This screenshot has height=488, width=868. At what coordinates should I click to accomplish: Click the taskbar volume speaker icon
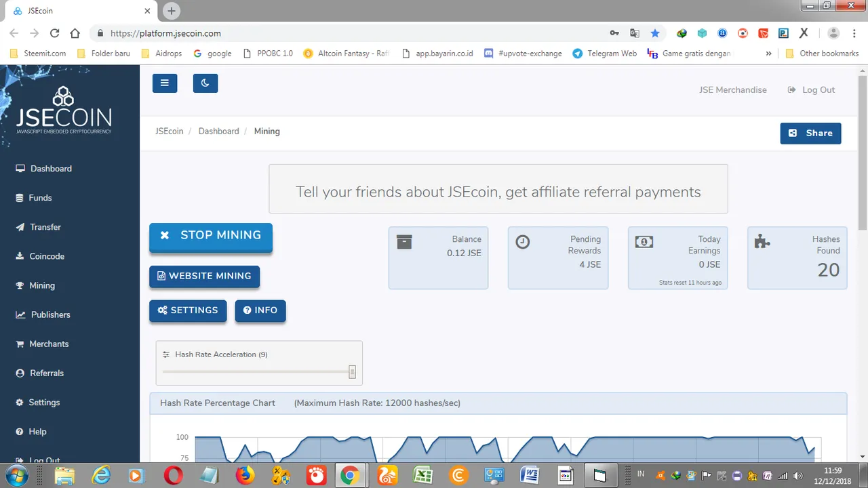pos(797,476)
